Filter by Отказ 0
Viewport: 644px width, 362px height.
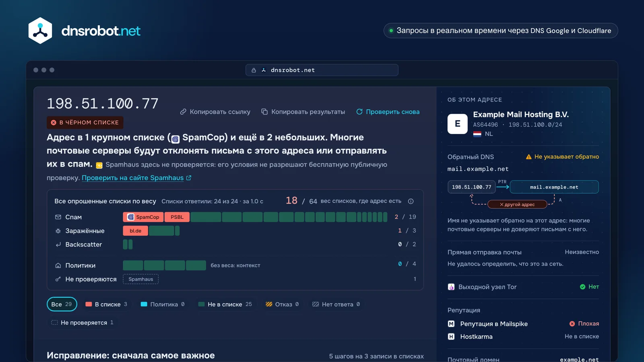pos(282,304)
